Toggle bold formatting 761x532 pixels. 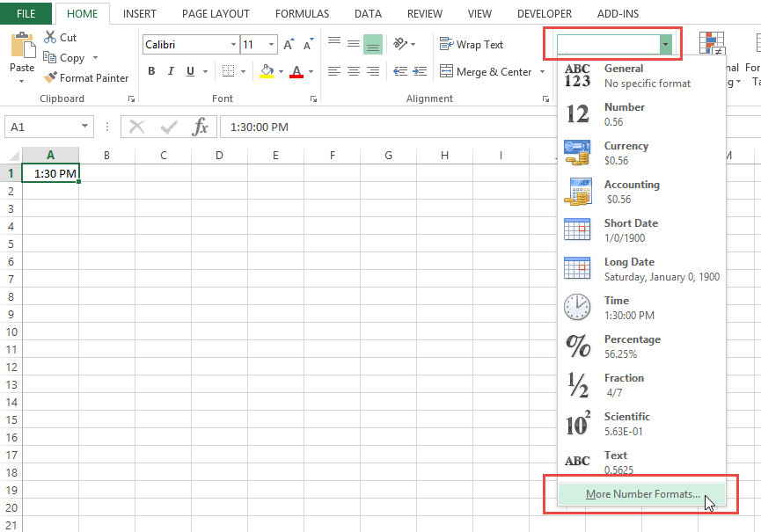click(150, 70)
